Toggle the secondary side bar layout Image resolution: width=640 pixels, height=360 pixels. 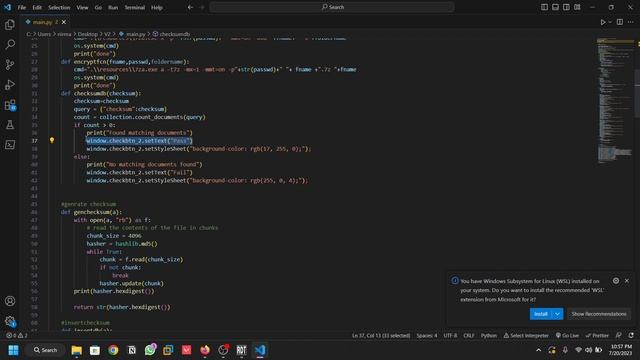pos(566,7)
